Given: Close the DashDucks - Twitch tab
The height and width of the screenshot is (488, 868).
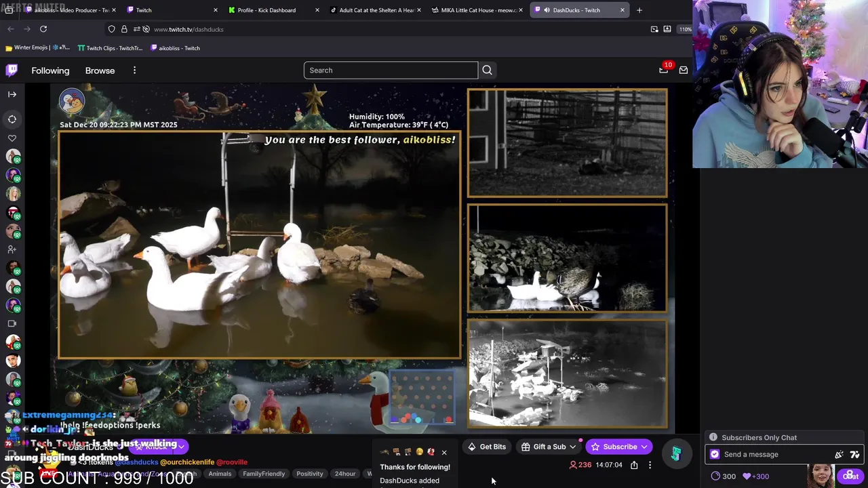Looking at the screenshot, I should (x=623, y=10).
